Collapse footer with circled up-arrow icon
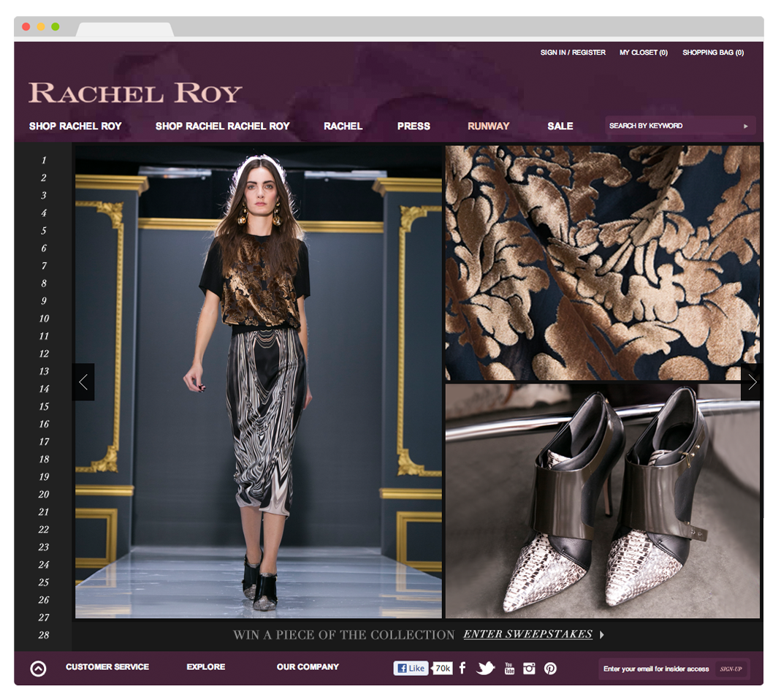This screenshot has width=781, height=700. (x=38, y=668)
